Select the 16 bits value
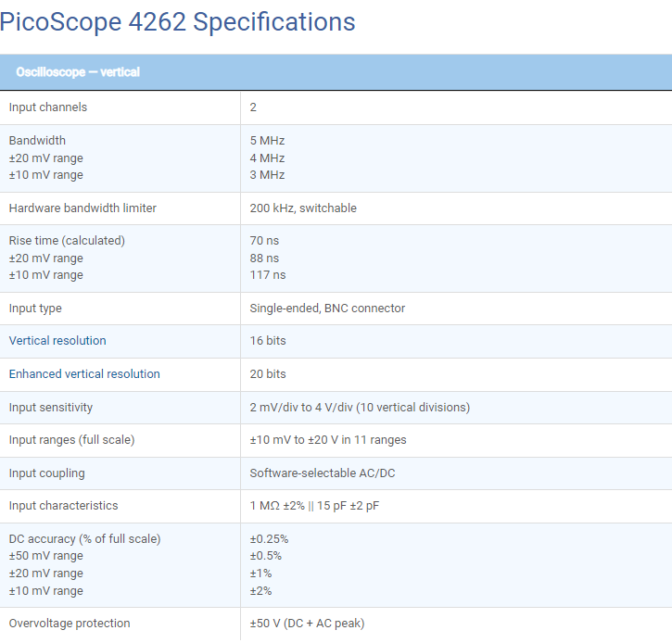 [268, 341]
